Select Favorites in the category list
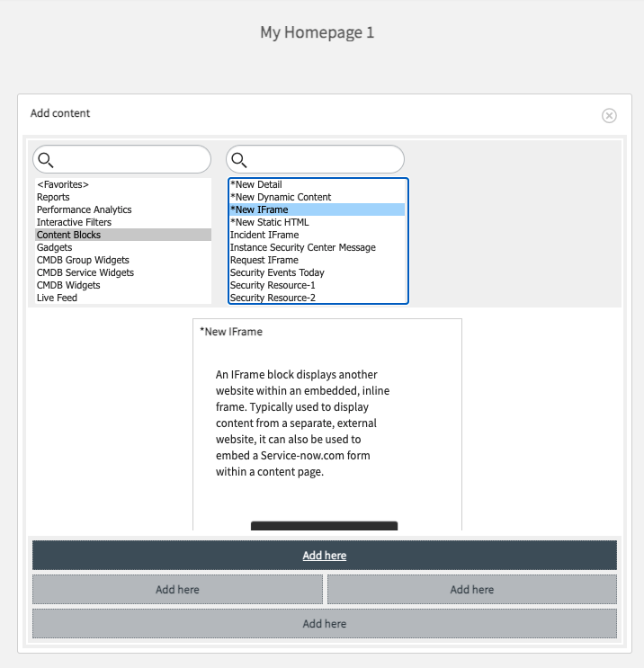The image size is (644, 668). 63,184
